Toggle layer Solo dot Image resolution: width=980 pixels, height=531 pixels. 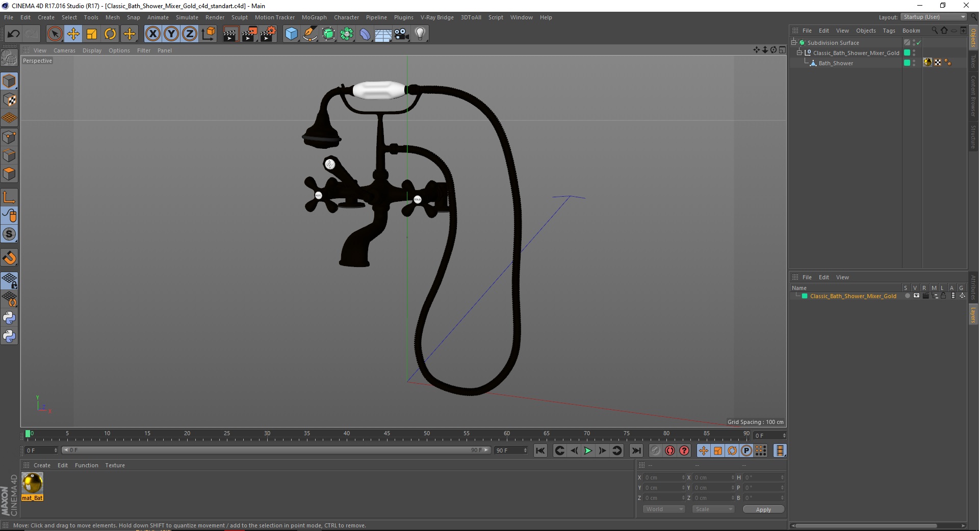point(907,296)
